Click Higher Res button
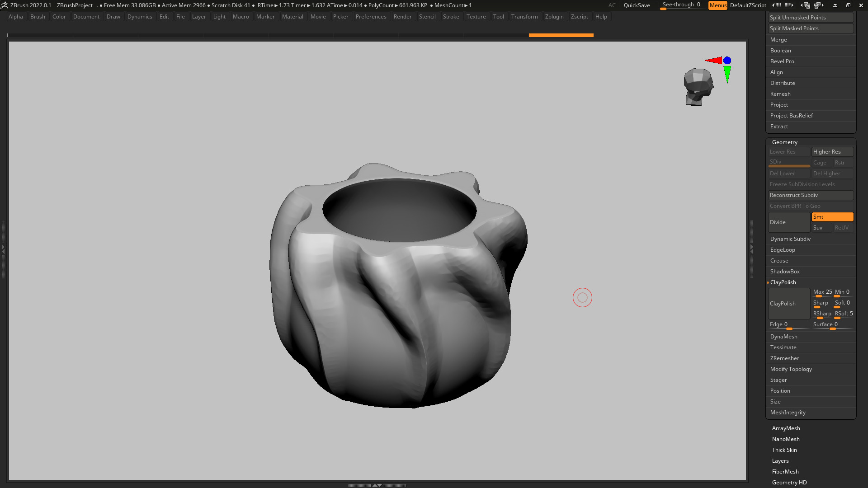 coord(832,152)
